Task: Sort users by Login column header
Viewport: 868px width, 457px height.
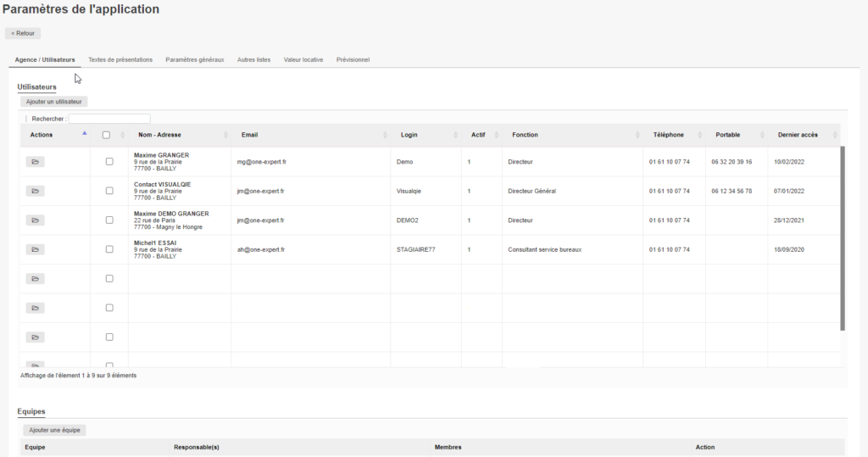Action: (409, 135)
